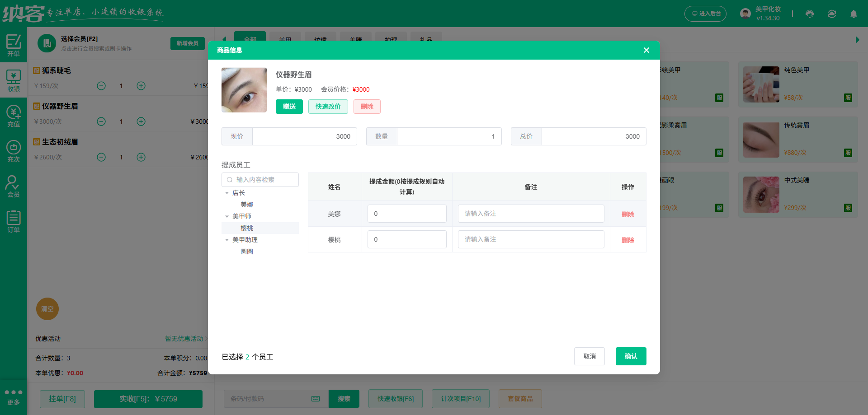Click 进入后台 to enter the backend
This screenshot has height=415, width=868.
click(x=705, y=14)
